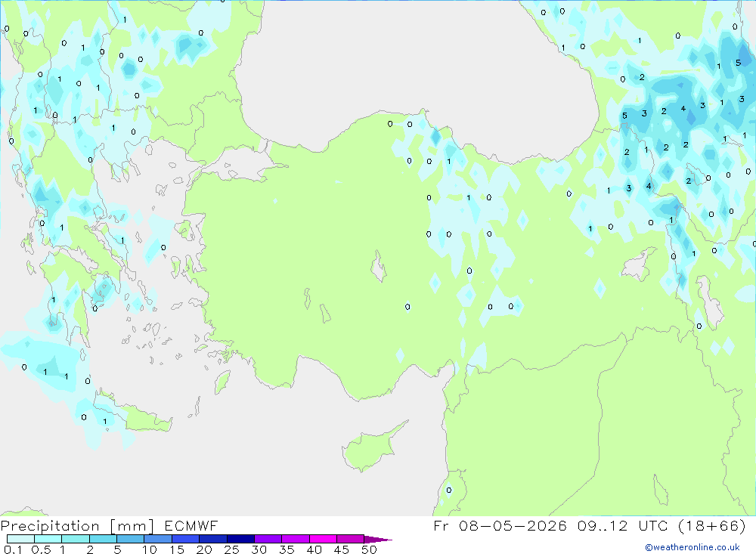This screenshot has height=554, width=756.
Task: Click the 35–40 mm violet swatch
Action: pyautogui.click(x=296, y=539)
